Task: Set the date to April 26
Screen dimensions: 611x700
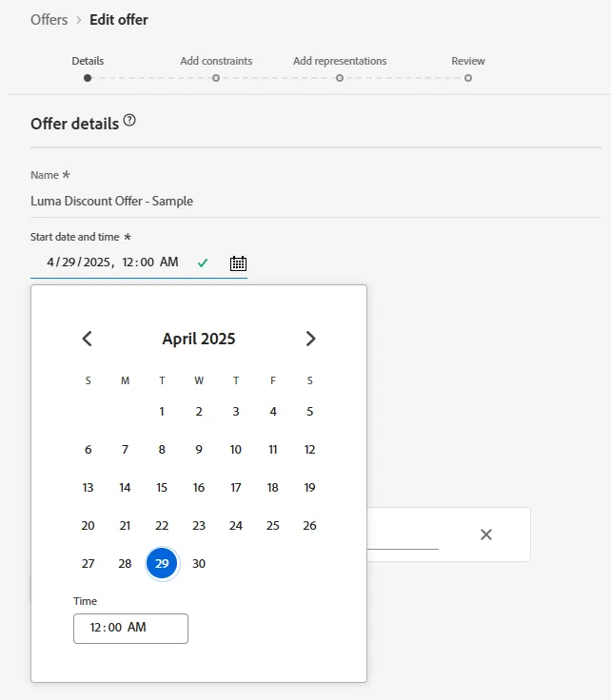Action: pyautogui.click(x=309, y=525)
